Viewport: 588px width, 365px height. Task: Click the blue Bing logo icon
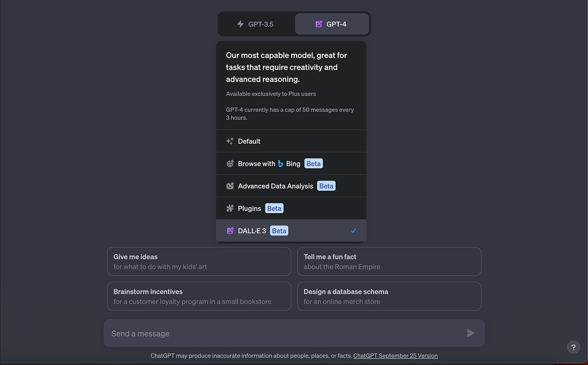tap(281, 164)
